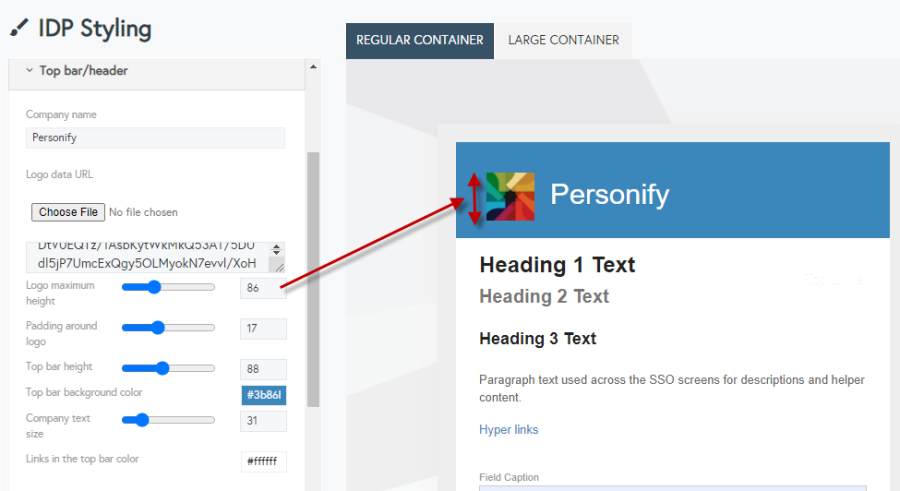Click the IDP Styling paintbrush icon
This screenshot has width=900, height=491.
[19, 28]
